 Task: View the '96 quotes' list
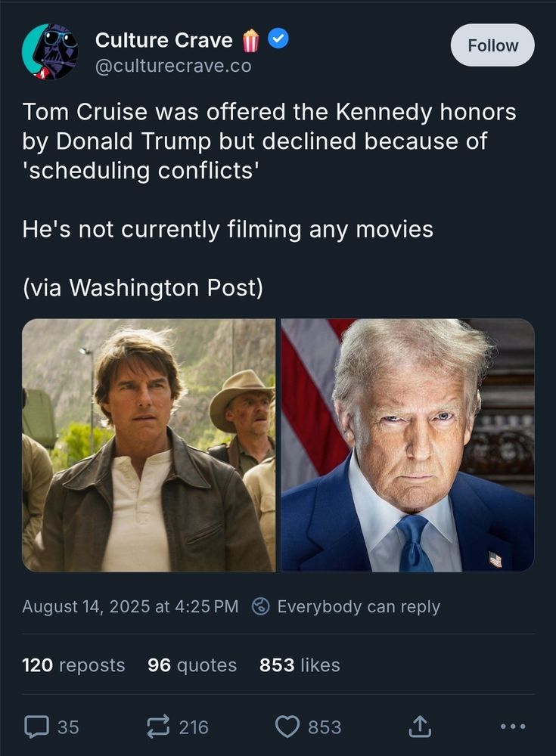pyautogui.click(x=192, y=665)
